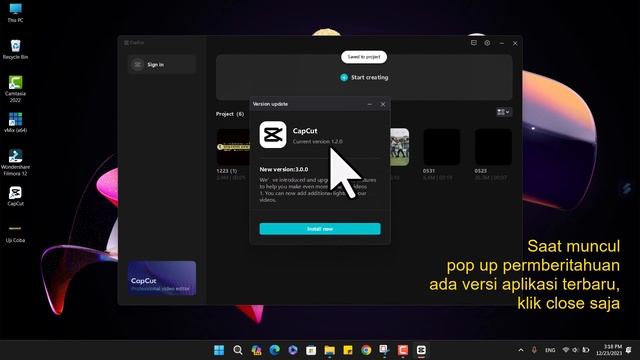Click the "Current version 1.2.0" text
This screenshot has width=640, height=360.
(318, 142)
